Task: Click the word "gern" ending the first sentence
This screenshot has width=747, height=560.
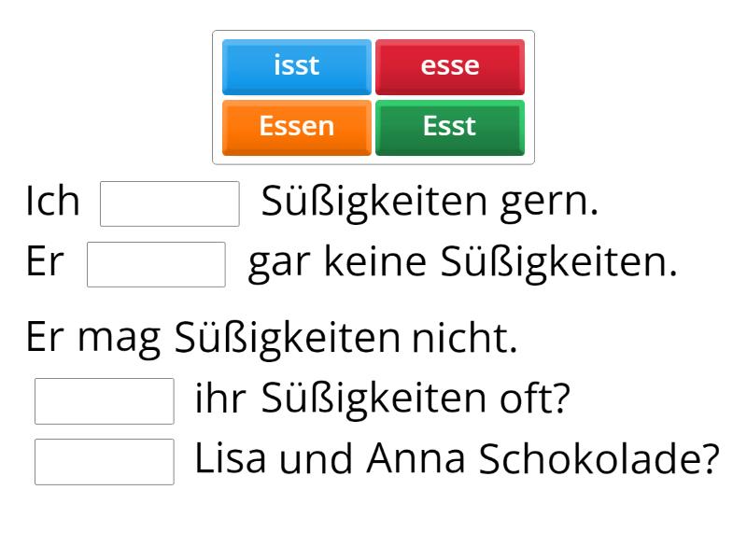Action: pyautogui.click(x=544, y=199)
